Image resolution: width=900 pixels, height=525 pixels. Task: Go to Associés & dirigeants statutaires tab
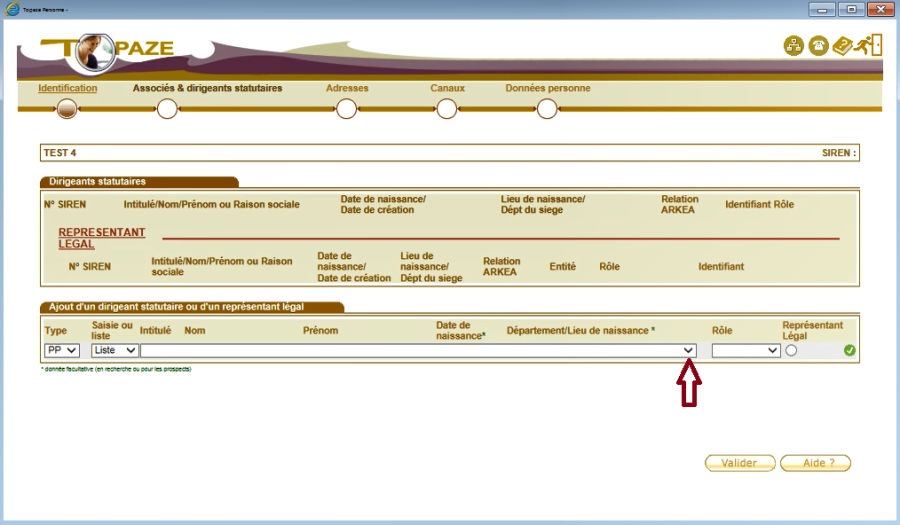coord(207,88)
